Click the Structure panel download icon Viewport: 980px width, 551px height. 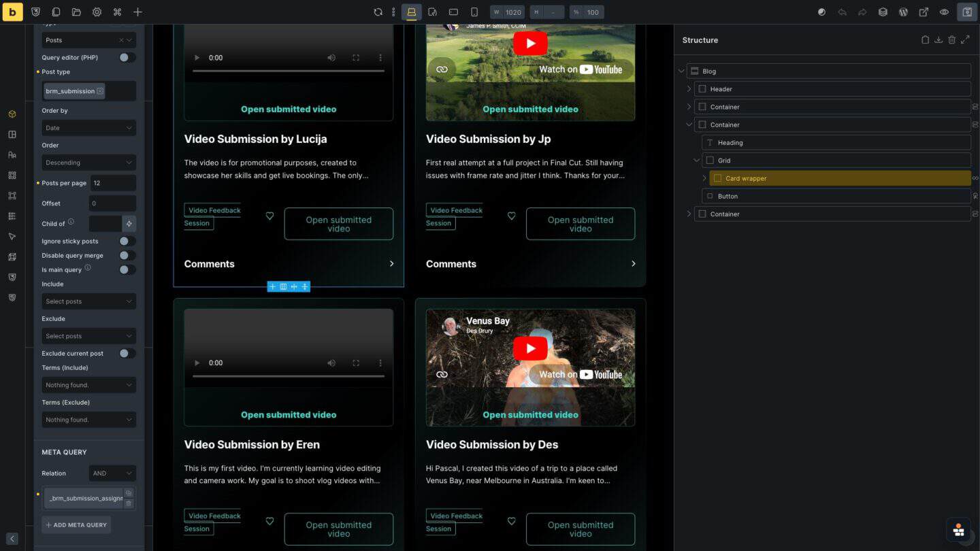click(x=938, y=40)
